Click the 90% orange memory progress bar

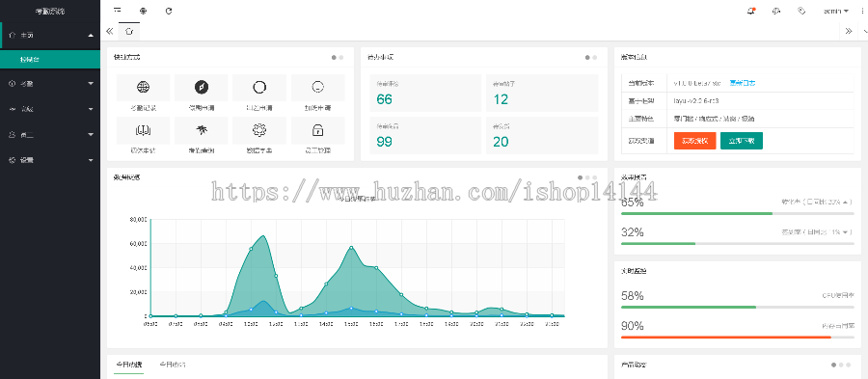click(738, 337)
